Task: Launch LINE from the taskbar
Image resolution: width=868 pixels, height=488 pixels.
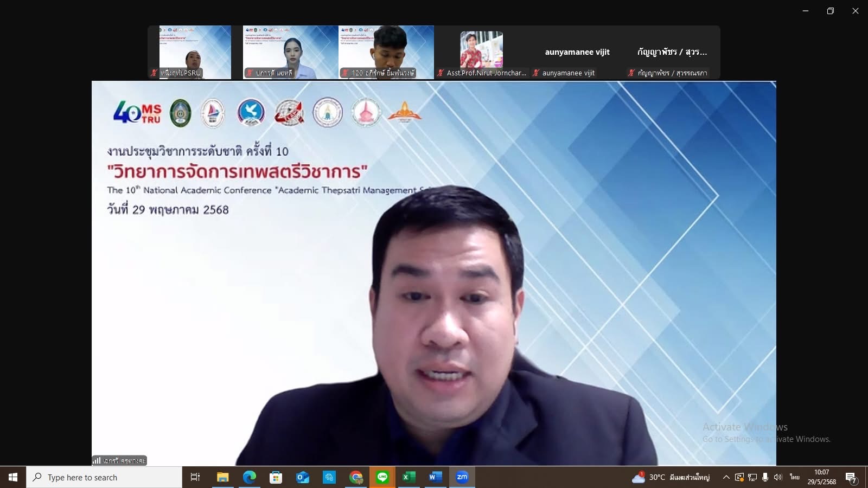Action: [382, 477]
